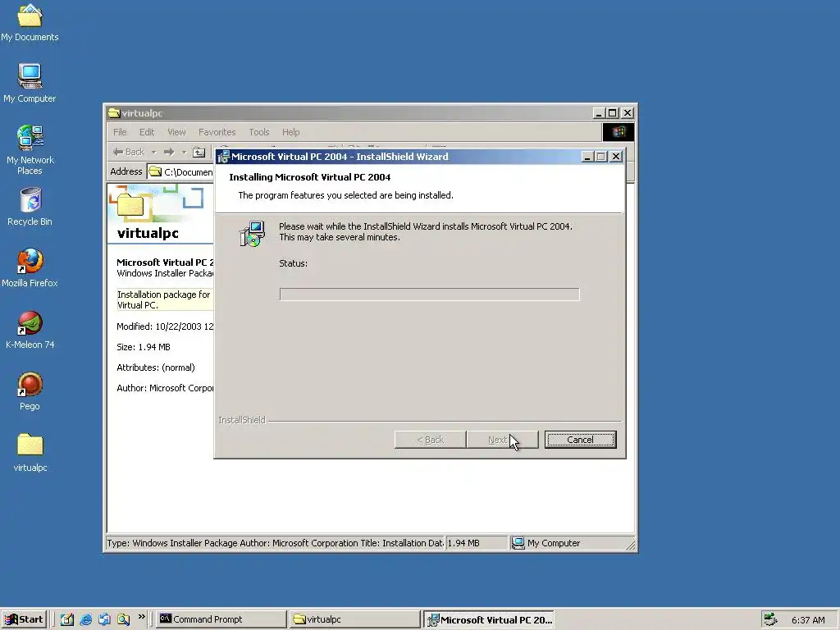The height and width of the screenshot is (630, 840).
Task: Open the Back history dropdown arrow
Action: [x=153, y=152]
